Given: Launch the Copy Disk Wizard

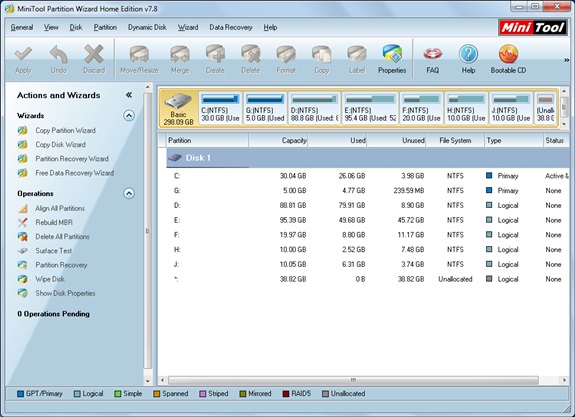Looking at the screenshot, I should [60, 145].
